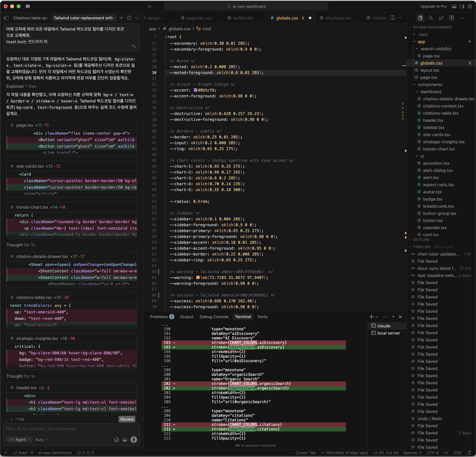476x457 pixels.
Task: Select the Debug Console panel tab
Action: pos(214,317)
